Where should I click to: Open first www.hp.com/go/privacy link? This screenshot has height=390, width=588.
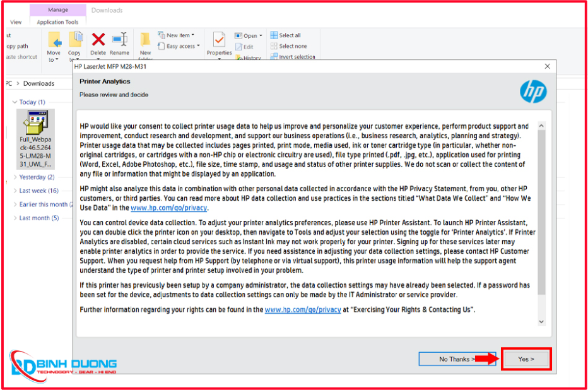pyautogui.click(x=168, y=208)
